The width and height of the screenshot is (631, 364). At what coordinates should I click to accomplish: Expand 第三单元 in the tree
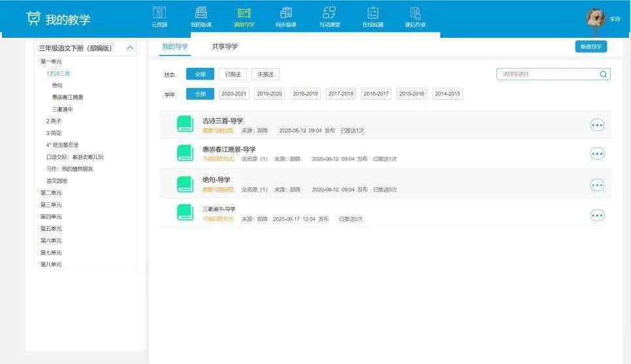[x=51, y=205]
